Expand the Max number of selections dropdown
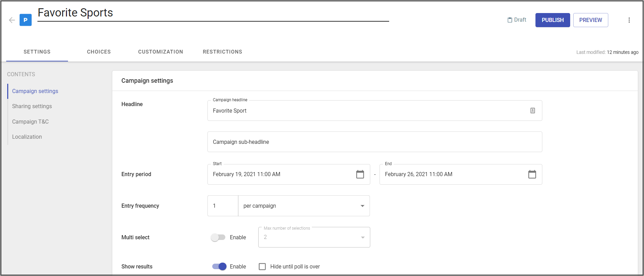644x276 pixels. 314,237
